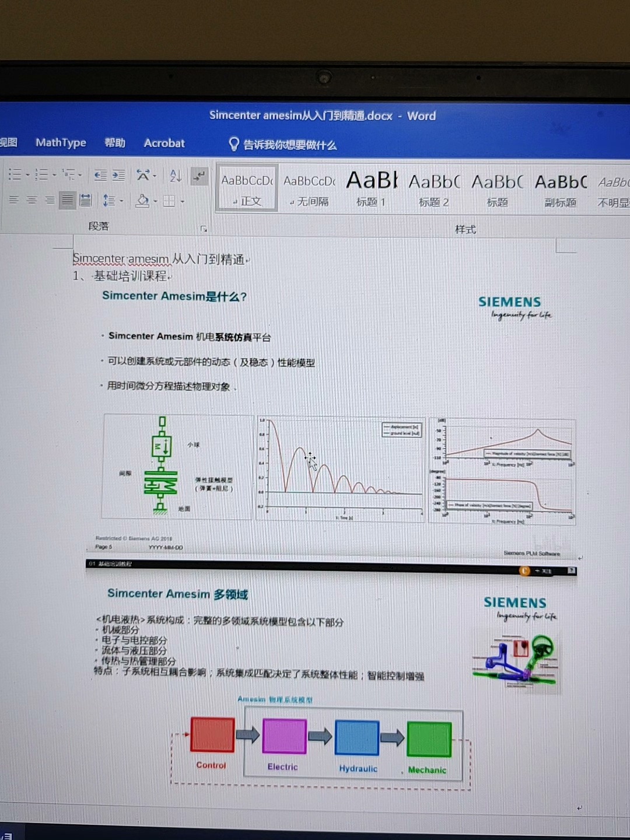Apply the 副标题 style
This screenshot has width=630, height=840.
[561, 191]
